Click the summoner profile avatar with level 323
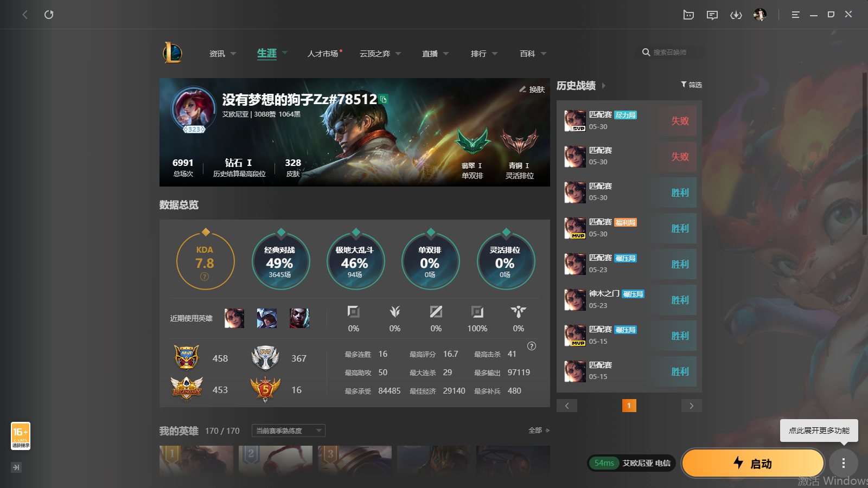This screenshot has width=868, height=488. (x=194, y=110)
